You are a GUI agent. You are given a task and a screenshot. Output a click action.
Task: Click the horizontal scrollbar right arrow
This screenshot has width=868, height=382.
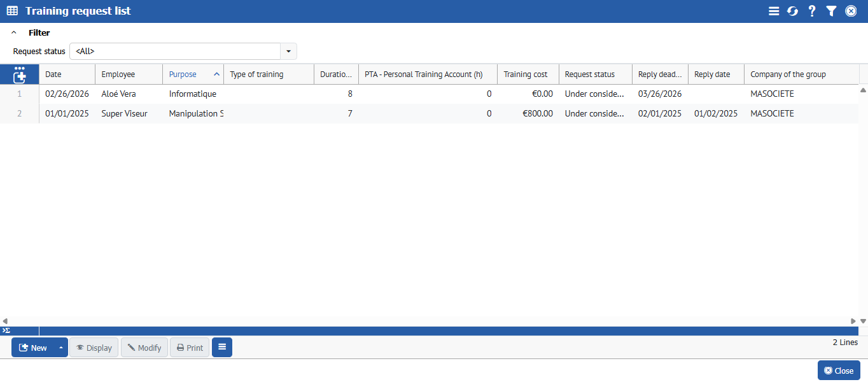(x=853, y=322)
